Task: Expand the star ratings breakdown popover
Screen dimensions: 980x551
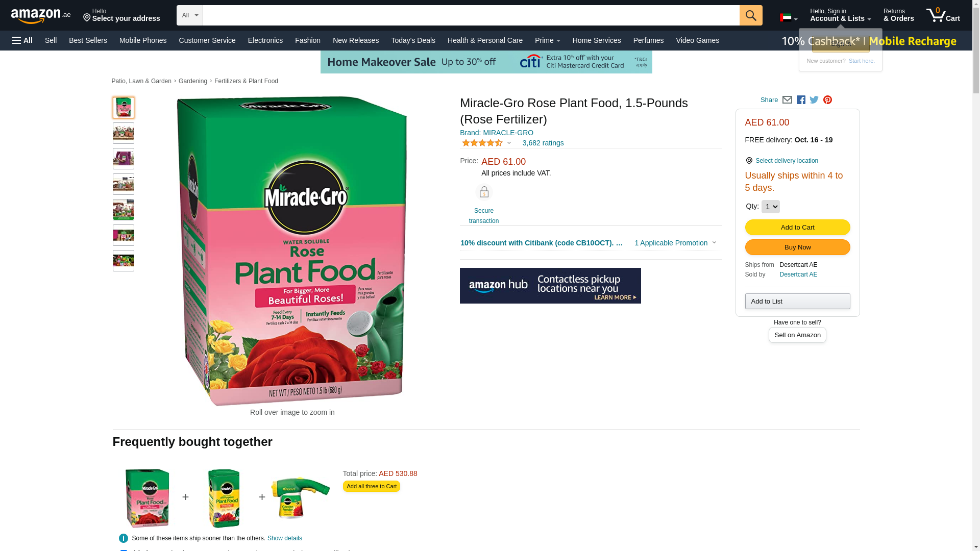Action: pos(486,143)
